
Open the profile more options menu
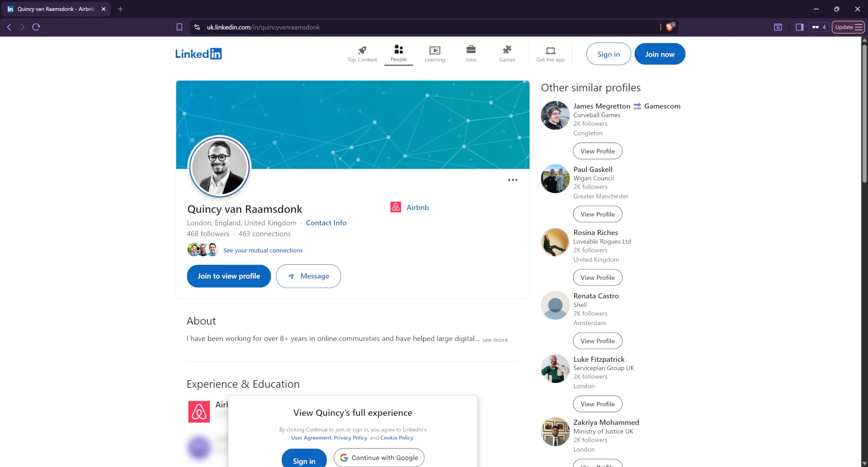(x=513, y=180)
